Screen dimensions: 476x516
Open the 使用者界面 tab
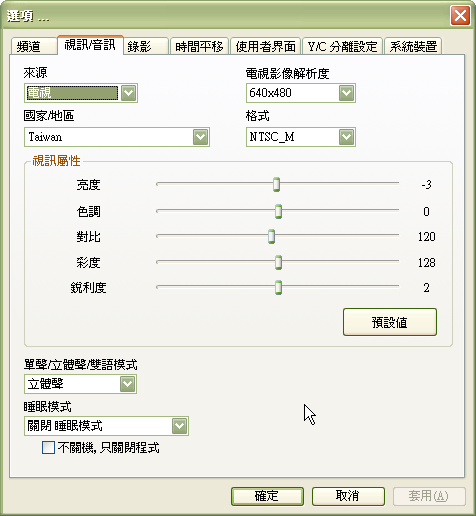coord(265,46)
